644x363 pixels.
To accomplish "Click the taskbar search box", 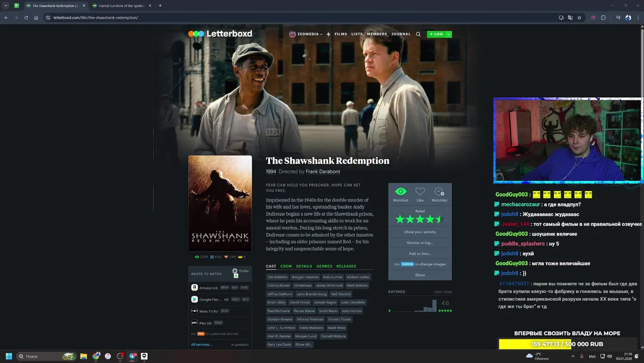I will (46, 356).
